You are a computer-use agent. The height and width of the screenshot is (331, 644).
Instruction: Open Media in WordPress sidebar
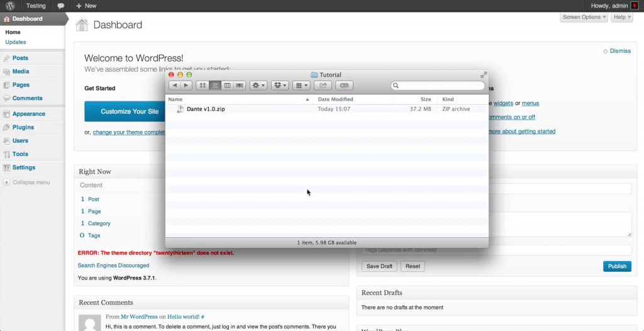21,71
